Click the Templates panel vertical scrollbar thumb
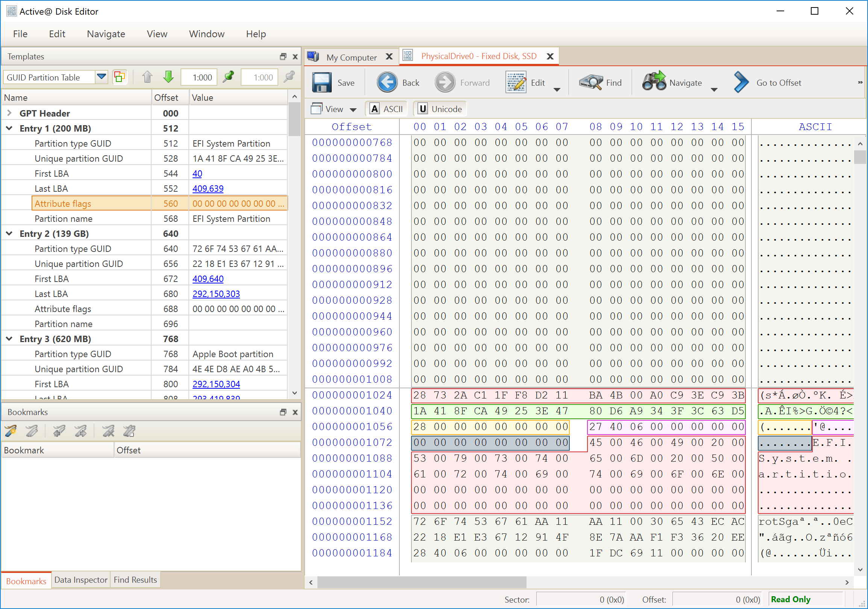This screenshot has width=868, height=609. [x=294, y=119]
